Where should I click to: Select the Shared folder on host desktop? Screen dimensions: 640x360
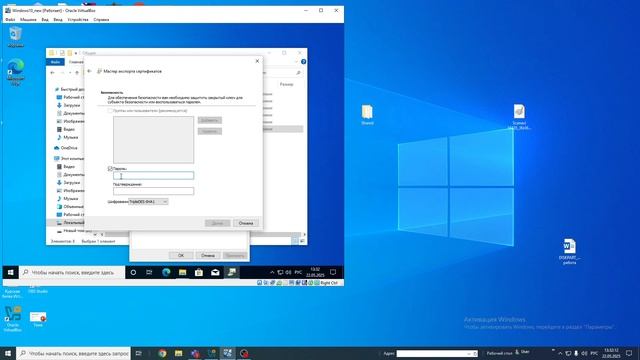(x=367, y=115)
